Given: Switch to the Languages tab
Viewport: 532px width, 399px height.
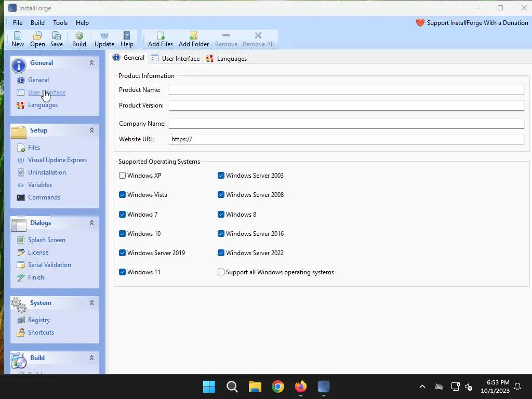Looking at the screenshot, I should (x=227, y=58).
